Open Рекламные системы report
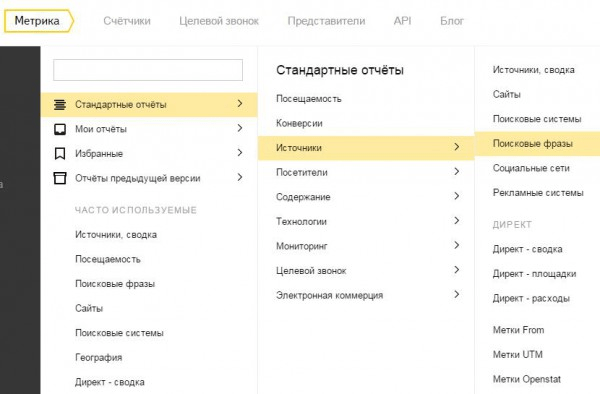Screen dimensions: 600x394 click(x=538, y=192)
